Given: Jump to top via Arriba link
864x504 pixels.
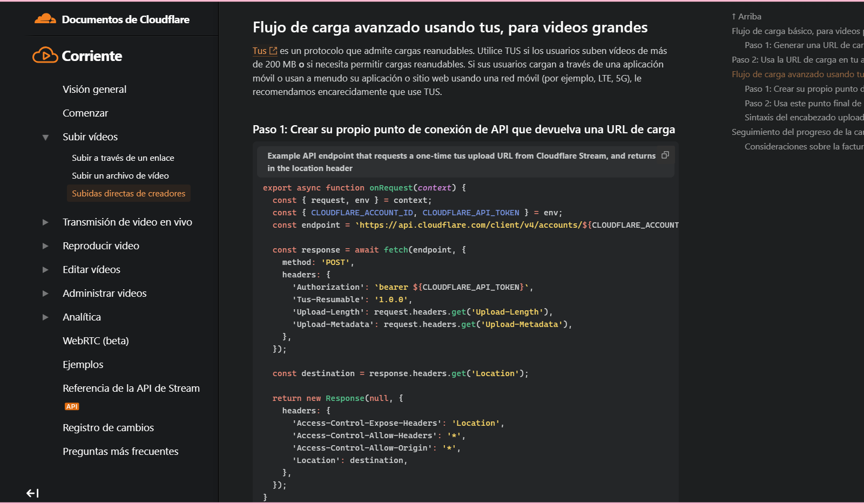Looking at the screenshot, I should (746, 17).
